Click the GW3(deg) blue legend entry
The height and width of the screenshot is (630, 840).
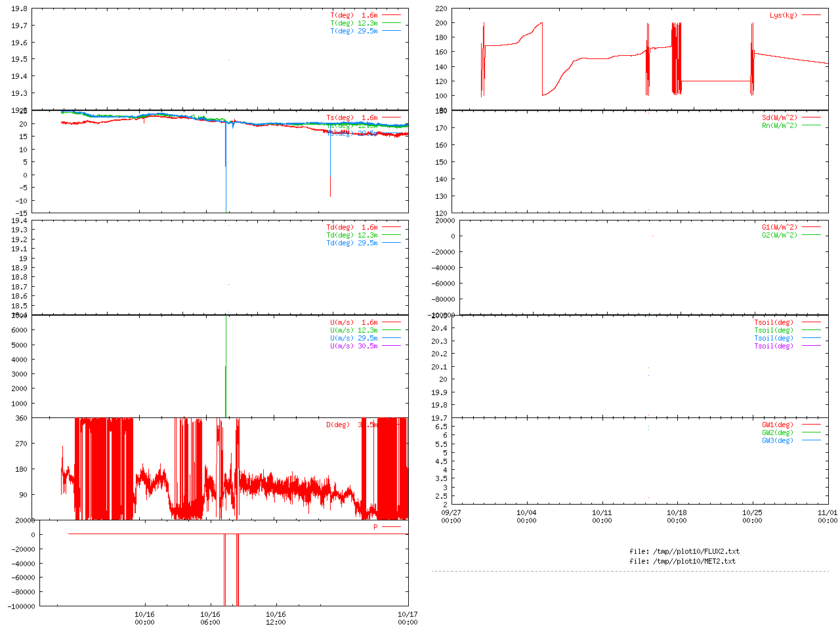pos(777,440)
